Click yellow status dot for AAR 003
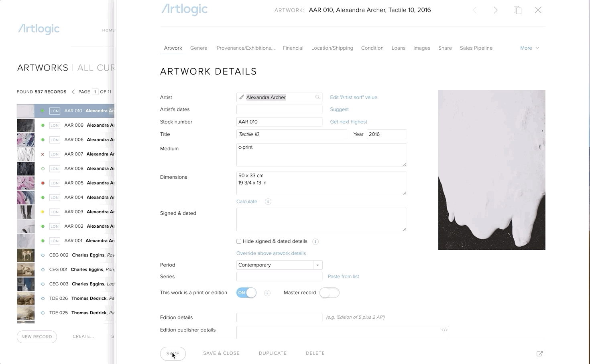Viewport: 590px width, 364px height. point(43,212)
